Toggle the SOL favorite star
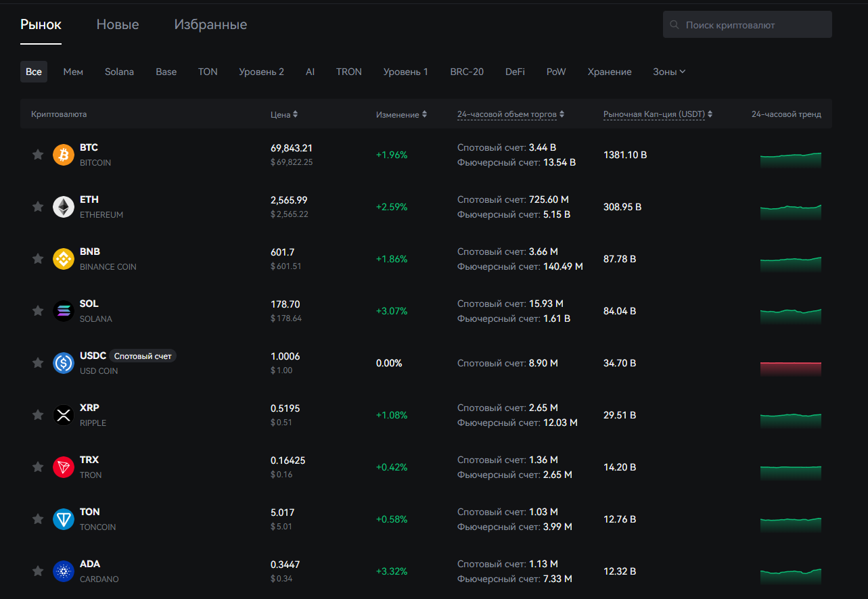 click(x=38, y=311)
